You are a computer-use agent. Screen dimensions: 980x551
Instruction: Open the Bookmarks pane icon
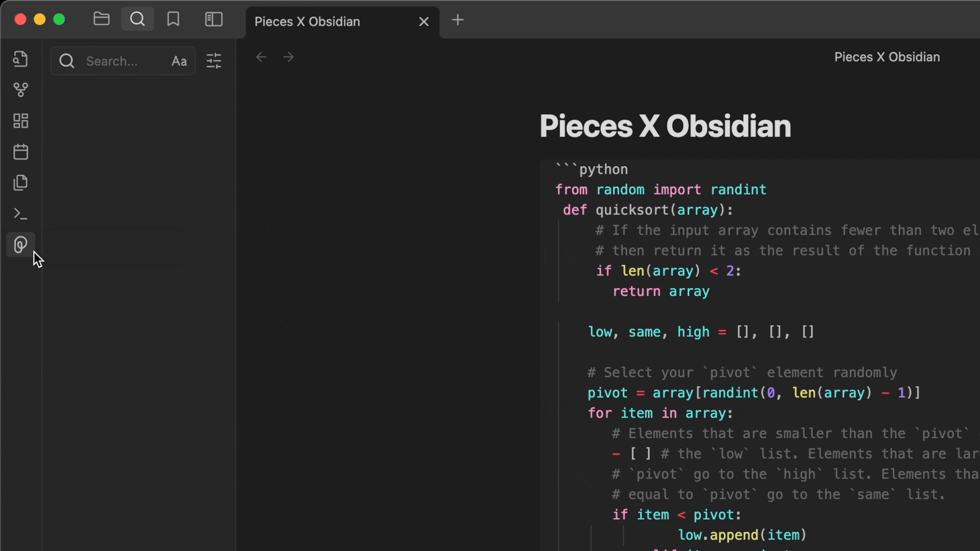(173, 19)
